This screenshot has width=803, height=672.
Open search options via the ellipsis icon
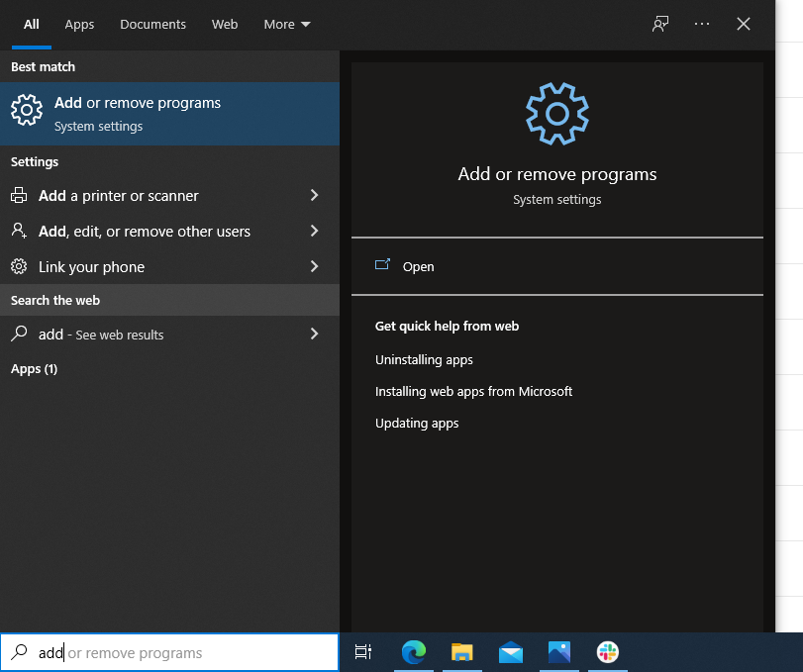[x=702, y=23]
